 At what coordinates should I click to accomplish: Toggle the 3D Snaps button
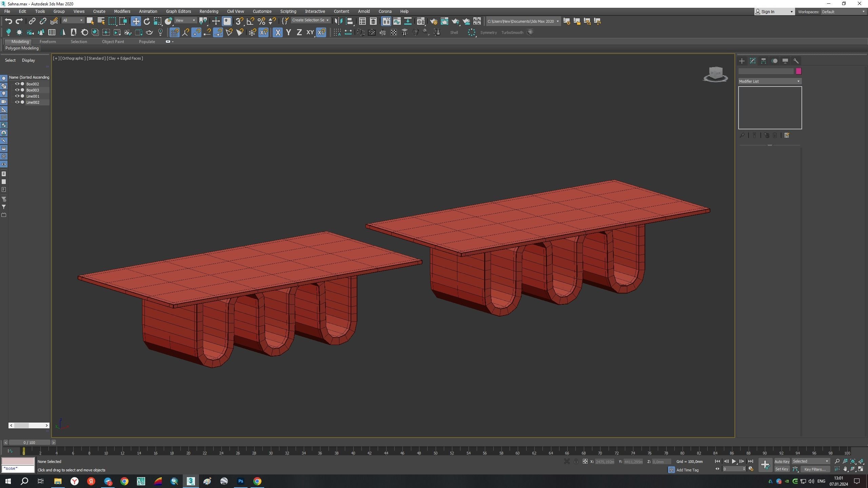[239, 21]
